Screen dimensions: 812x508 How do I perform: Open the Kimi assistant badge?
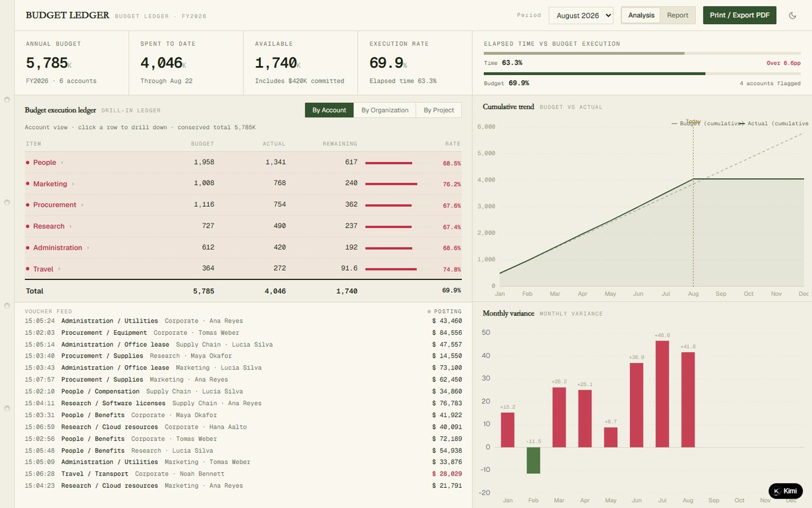point(785,491)
